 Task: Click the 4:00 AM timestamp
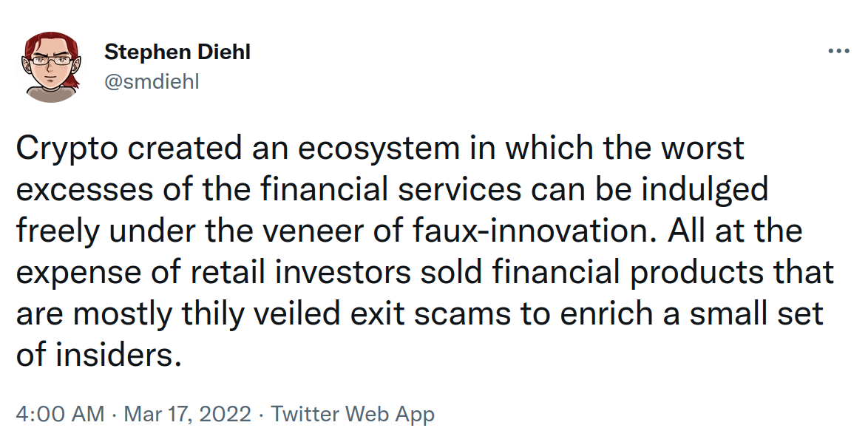pyautogui.click(x=60, y=414)
